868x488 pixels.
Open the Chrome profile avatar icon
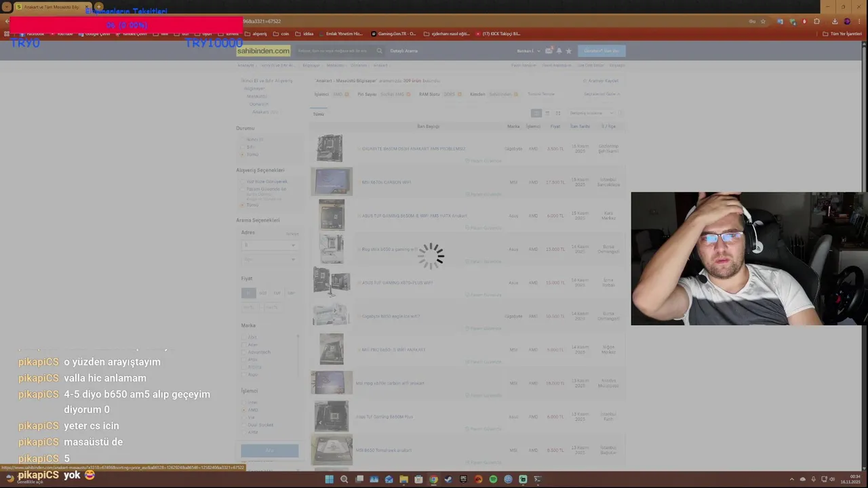pos(847,21)
